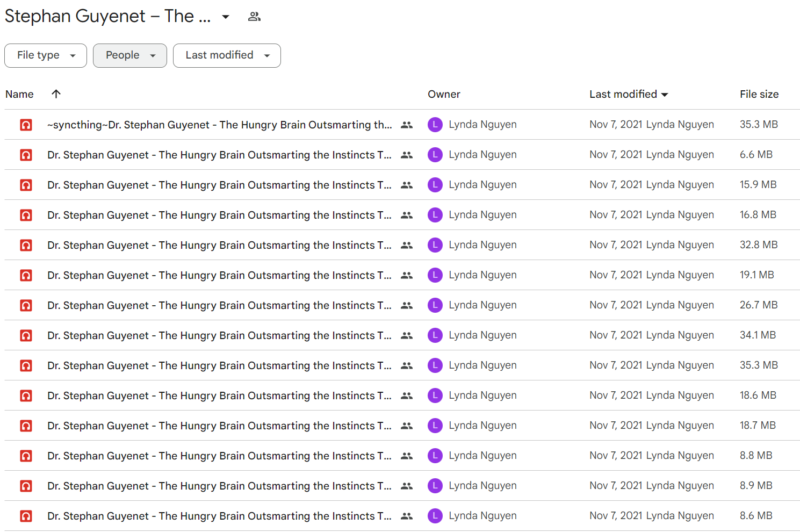Click shared icon on the 32.8 MB row
Image resolution: width=800 pixels, height=532 pixels.
(x=407, y=245)
